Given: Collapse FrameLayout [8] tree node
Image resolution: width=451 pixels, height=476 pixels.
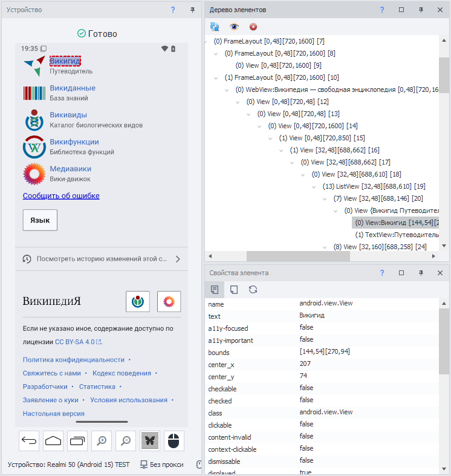Looking at the screenshot, I should tap(216, 54).
